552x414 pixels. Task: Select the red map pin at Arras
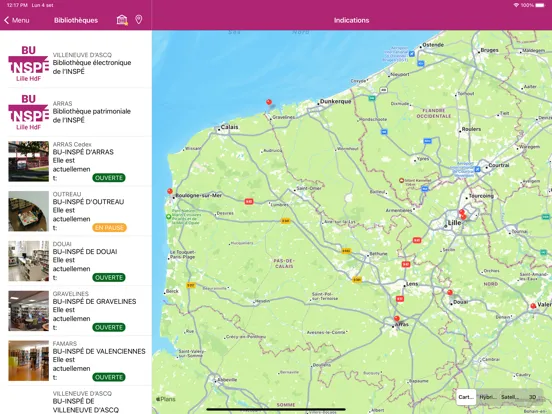(397, 319)
